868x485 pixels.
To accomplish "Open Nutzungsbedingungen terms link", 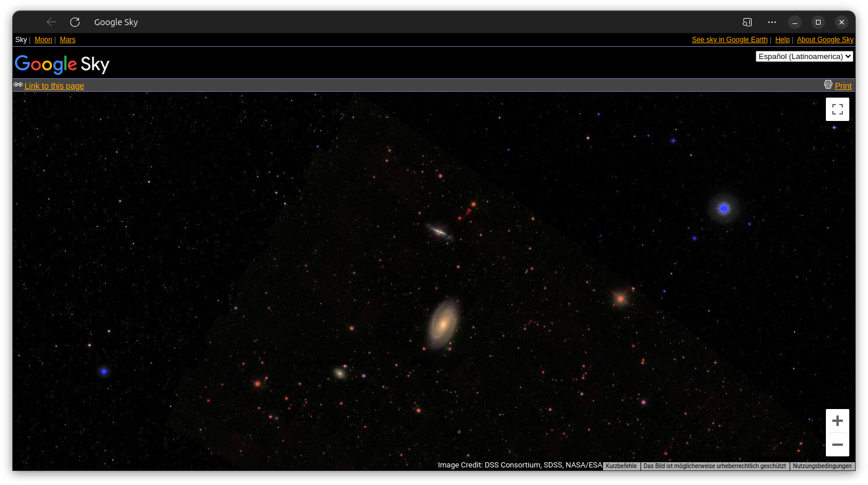I will pyautogui.click(x=822, y=466).
